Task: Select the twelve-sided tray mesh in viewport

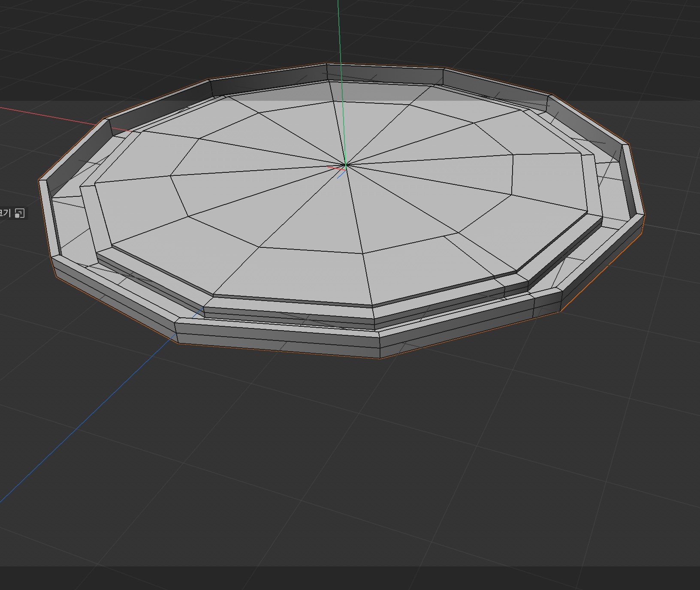Action: click(342, 211)
